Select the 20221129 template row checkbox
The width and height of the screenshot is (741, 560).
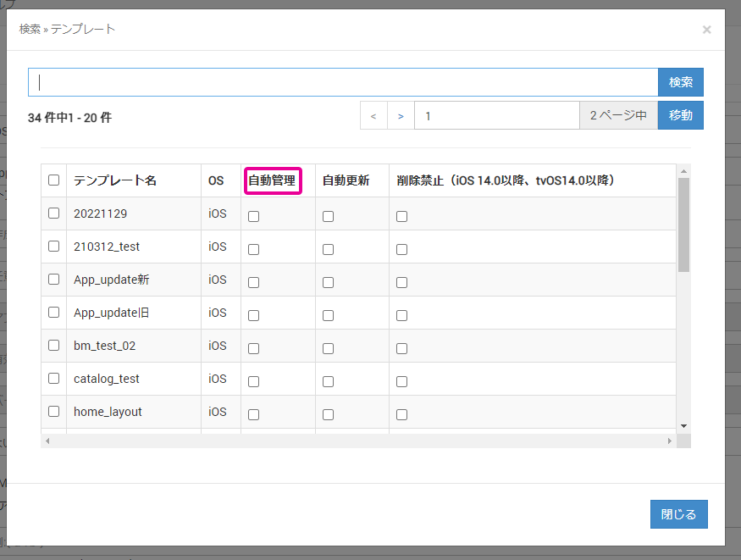tap(54, 213)
